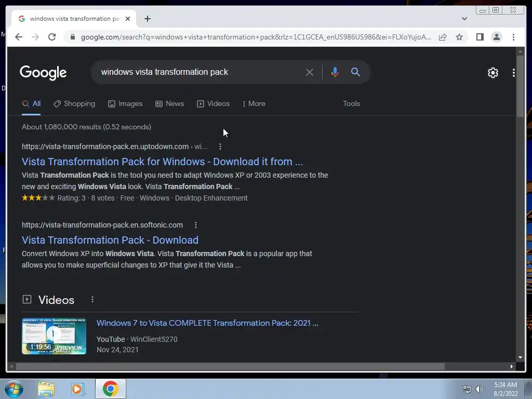532x399 pixels.
Task: Click page vertical scrollbar thumb
Action: 520,86
